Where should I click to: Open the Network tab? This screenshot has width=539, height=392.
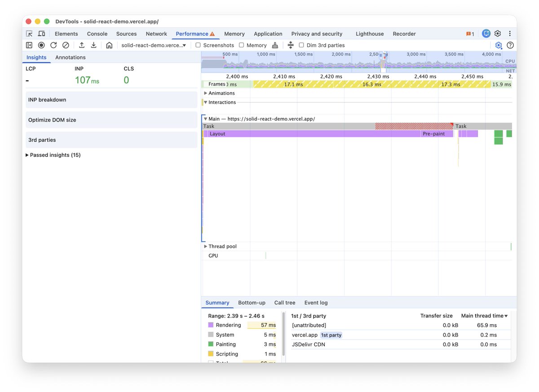tap(156, 34)
